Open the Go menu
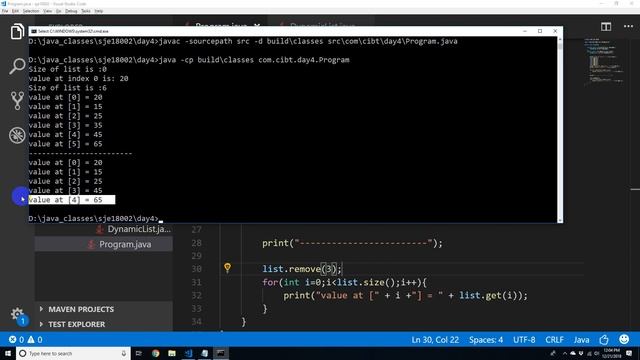Image resolution: width=640 pixels, height=360 pixels. (x=58, y=11)
